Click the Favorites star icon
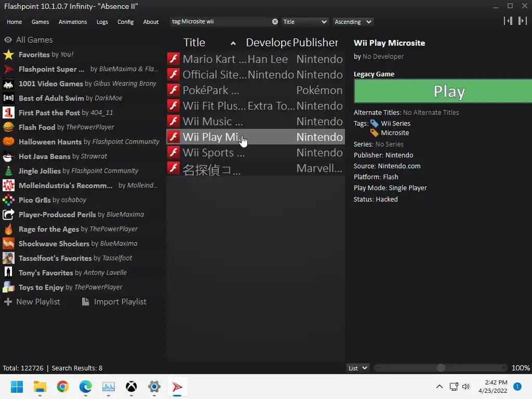Viewport: 532px width, 399px height. [x=8, y=55]
